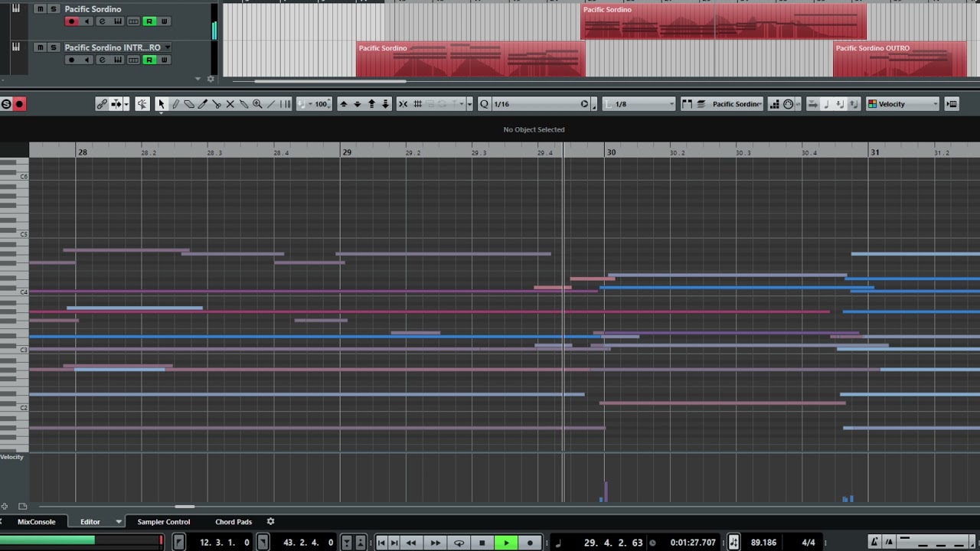Click the MIDI input dial icon

pos(789,104)
